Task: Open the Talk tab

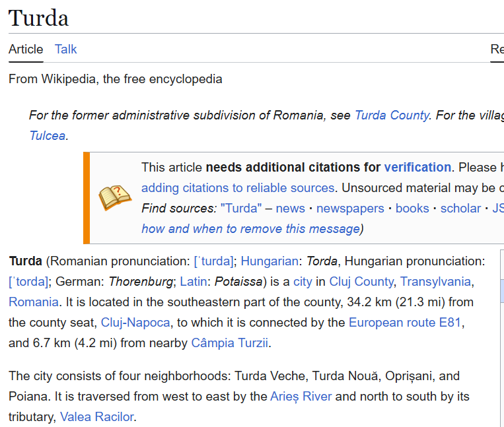Action: pyautogui.click(x=65, y=49)
